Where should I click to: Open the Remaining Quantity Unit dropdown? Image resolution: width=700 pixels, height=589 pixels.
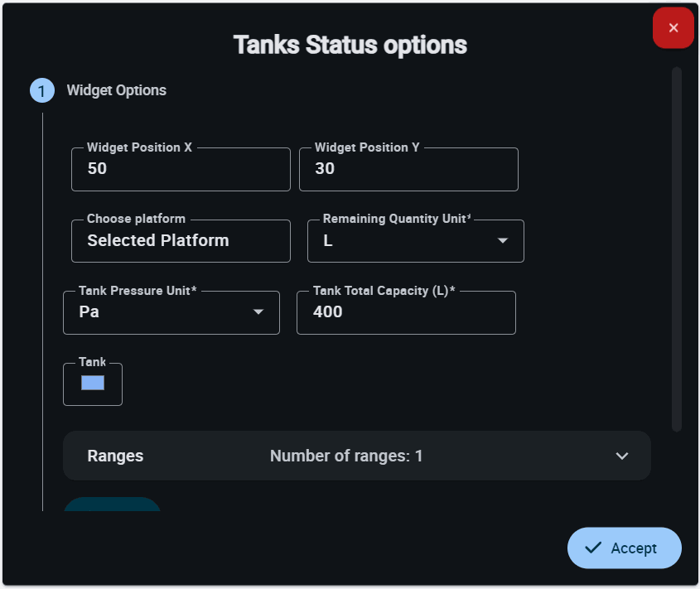coord(406,241)
